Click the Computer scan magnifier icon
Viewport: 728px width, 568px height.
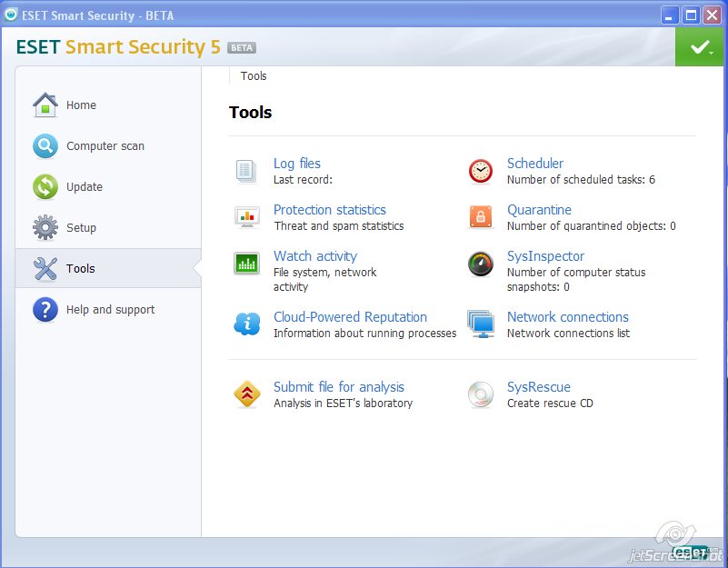click(45, 145)
